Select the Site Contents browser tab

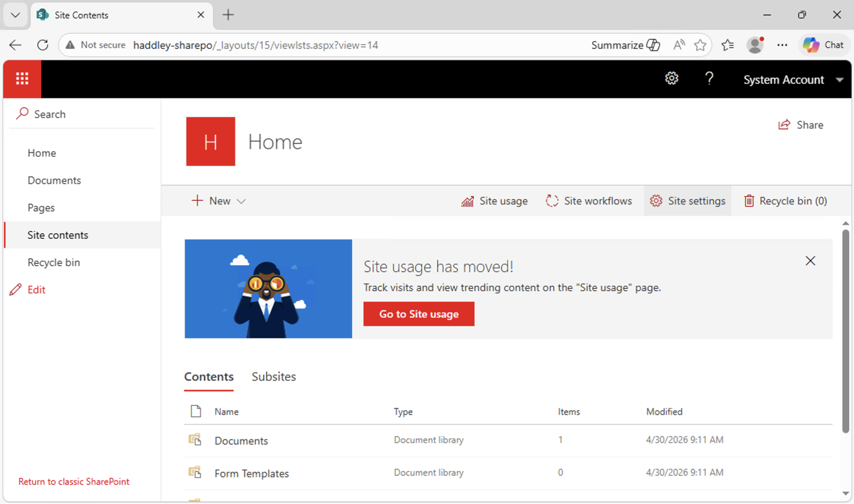pos(122,15)
